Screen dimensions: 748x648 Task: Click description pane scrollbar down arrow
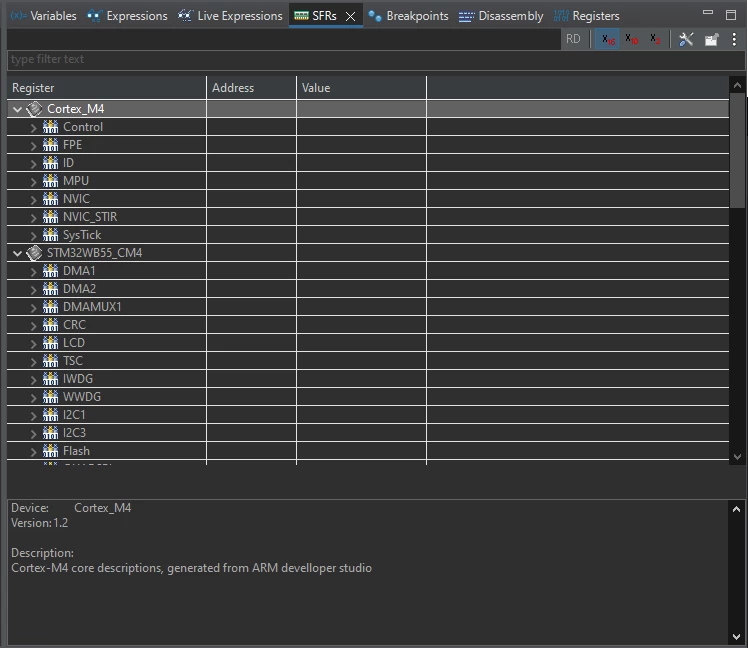pyautogui.click(x=736, y=637)
